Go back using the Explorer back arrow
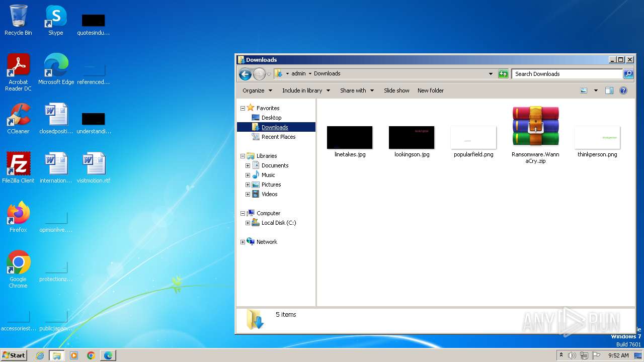The width and height of the screenshot is (644, 362). [x=245, y=74]
